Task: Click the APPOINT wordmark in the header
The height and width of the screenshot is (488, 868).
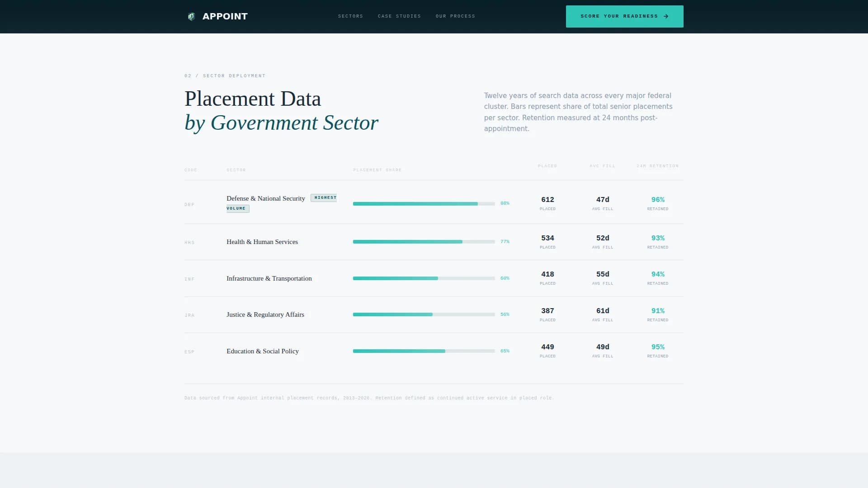Action: coord(225,16)
